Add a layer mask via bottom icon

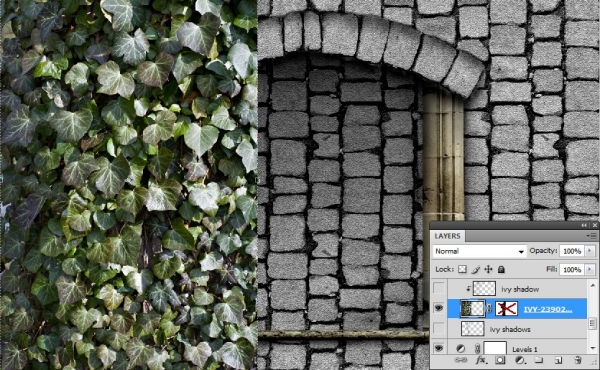tap(500, 360)
